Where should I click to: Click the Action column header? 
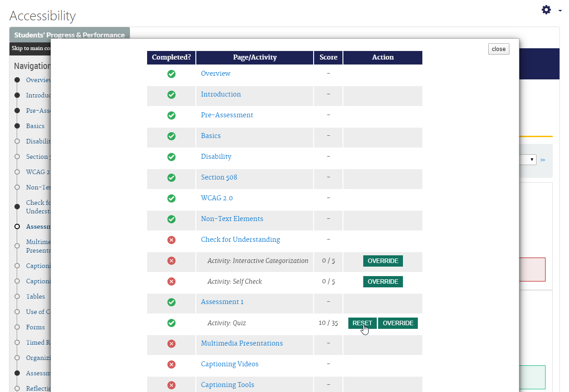pyautogui.click(x=383, y=58)
